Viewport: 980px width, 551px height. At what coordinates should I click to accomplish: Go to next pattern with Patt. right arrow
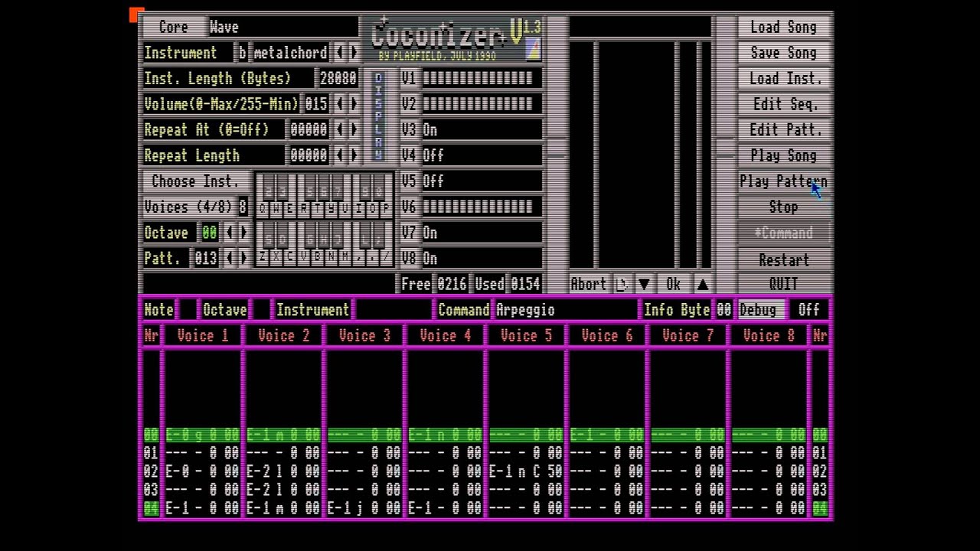(243, 259)
